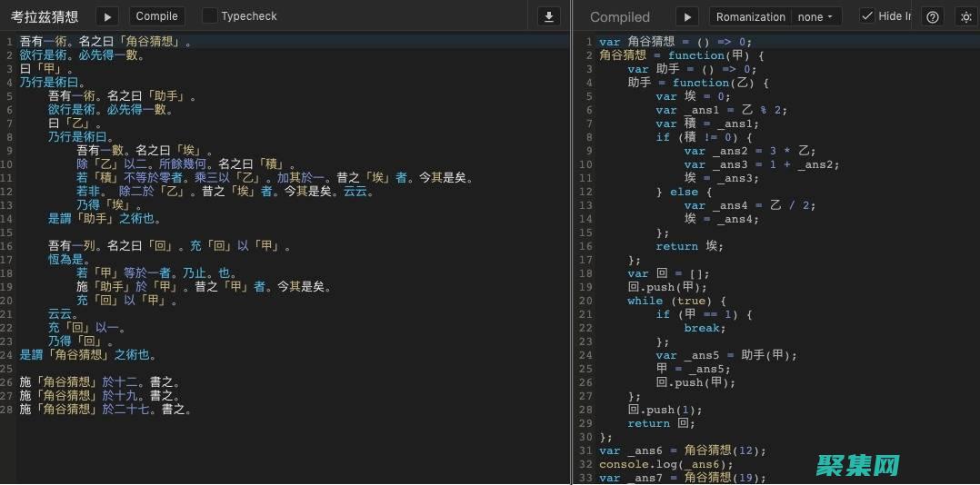
Task: Click compiled line var _ans6 = 角谷猜想(12);
Action: click(x=683, y=450)
